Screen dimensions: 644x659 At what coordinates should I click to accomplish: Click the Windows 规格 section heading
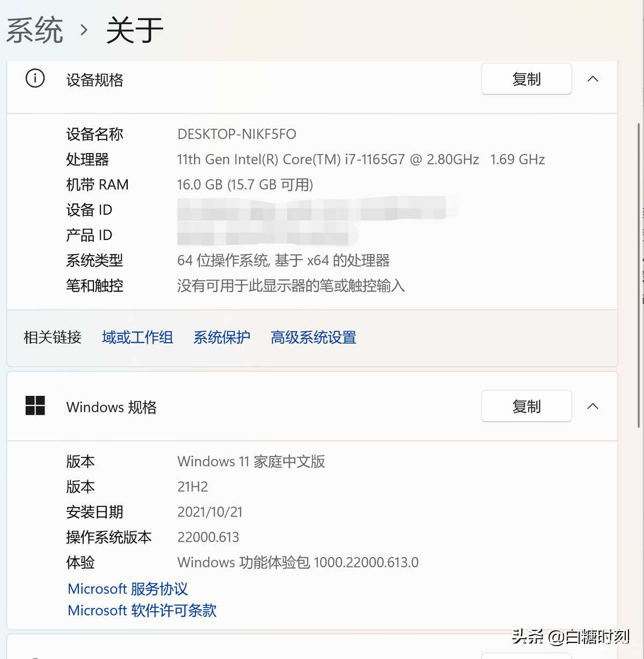(112, 407)
